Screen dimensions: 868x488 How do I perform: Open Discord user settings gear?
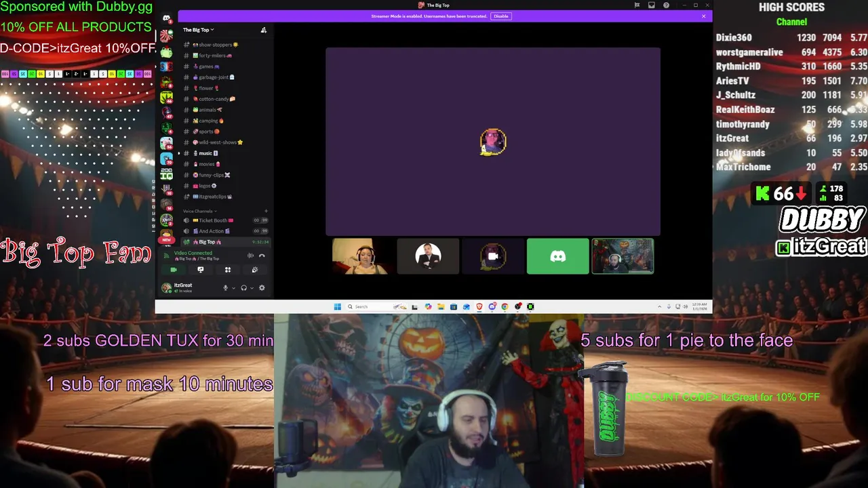point(262,288)
